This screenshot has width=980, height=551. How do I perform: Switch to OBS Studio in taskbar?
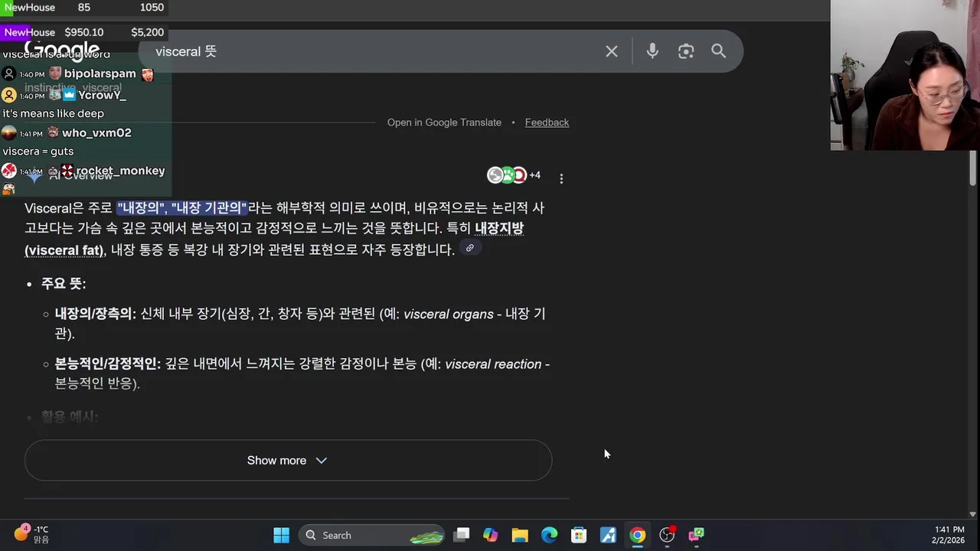coord(667,535)
